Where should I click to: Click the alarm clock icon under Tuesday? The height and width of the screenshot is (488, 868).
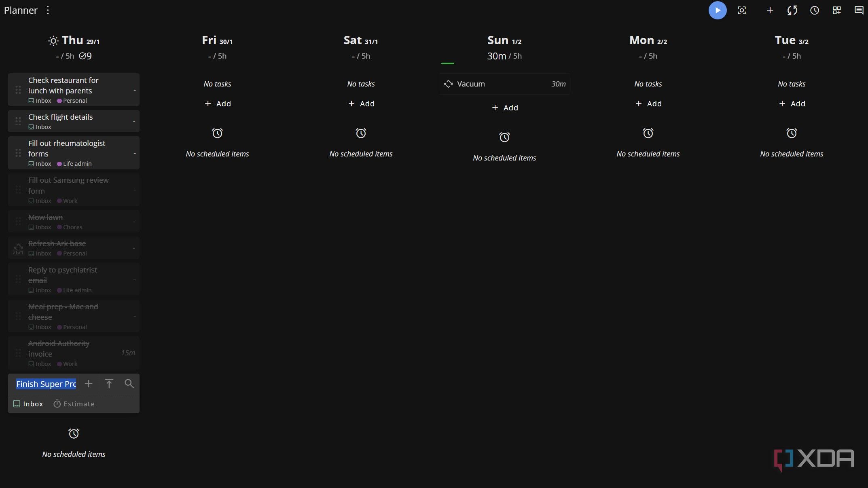[x=792, y=133]
